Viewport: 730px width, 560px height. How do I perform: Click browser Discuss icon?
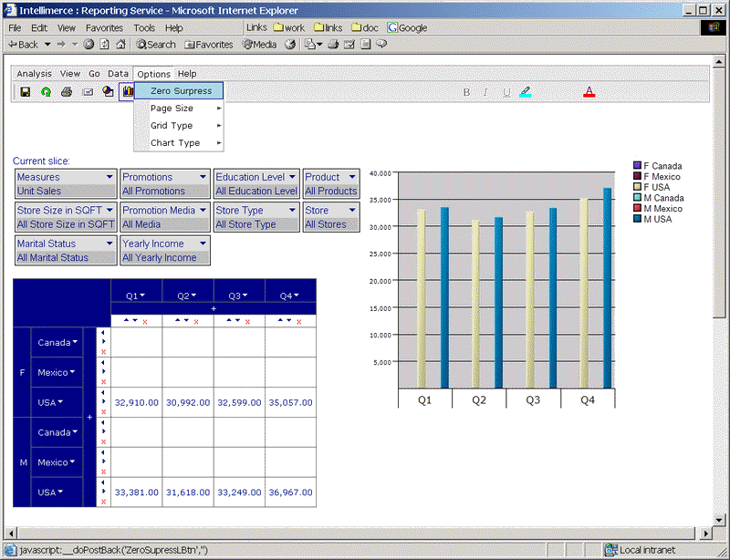[366, 44]
